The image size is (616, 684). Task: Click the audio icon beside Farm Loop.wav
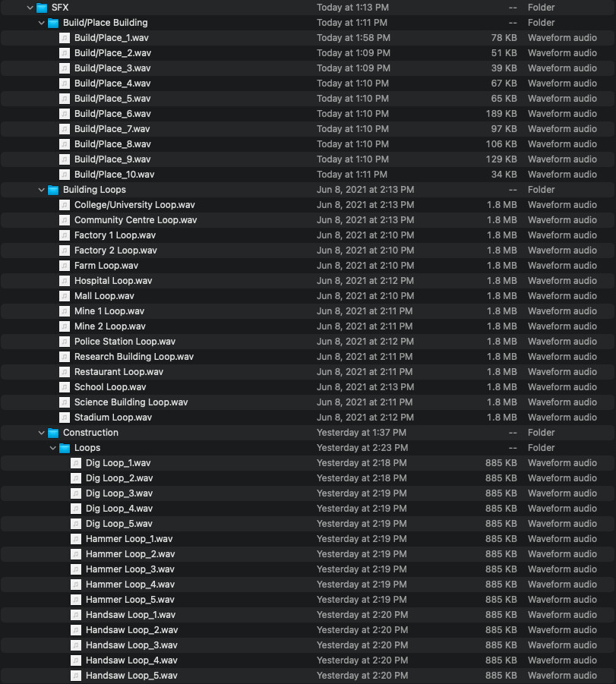(x=65, y=266)
